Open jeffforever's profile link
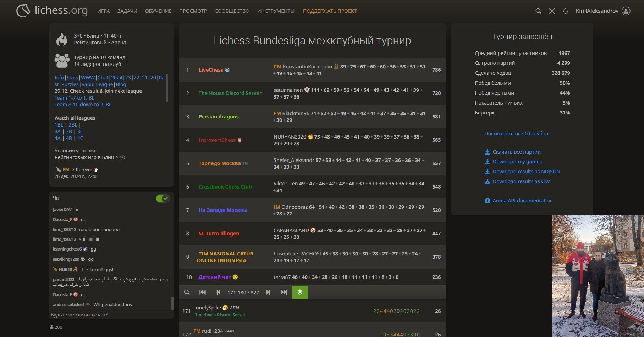644x337 pixels. (77, 170)
